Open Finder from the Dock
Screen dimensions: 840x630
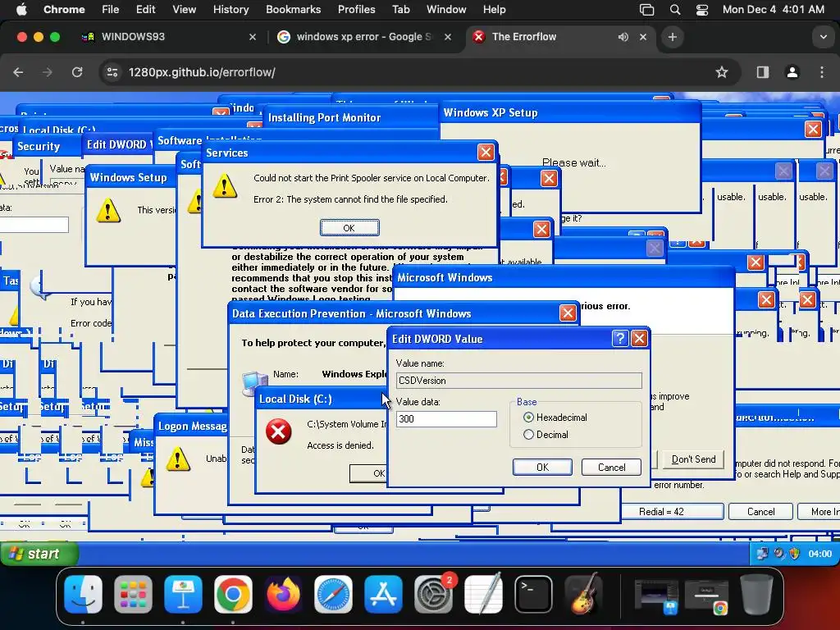pyautogui.click(x=83, y=594)
